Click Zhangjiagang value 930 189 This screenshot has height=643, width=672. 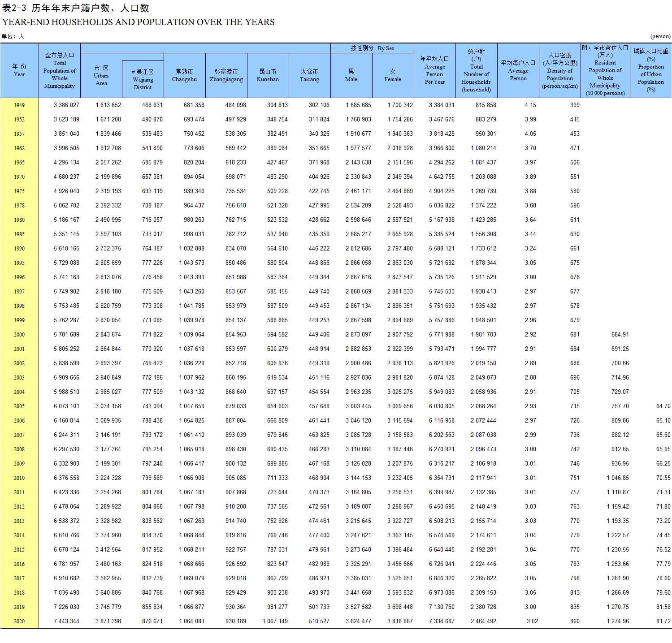(236, 621)
